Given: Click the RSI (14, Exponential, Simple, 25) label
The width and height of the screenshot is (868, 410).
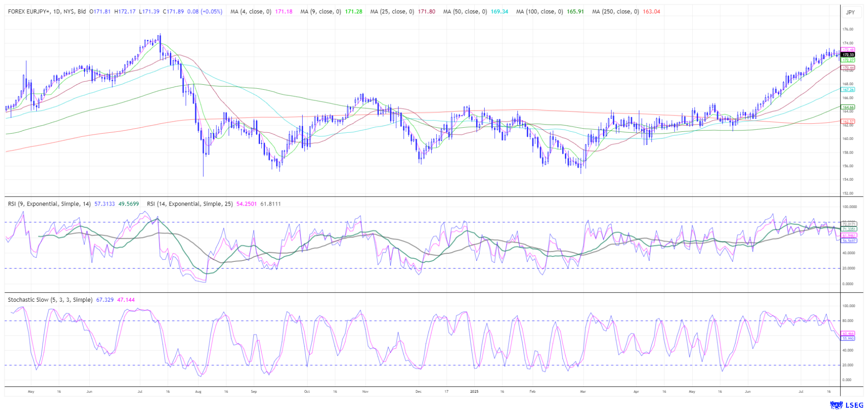Looking at the screenshot, I should point(189,204).
